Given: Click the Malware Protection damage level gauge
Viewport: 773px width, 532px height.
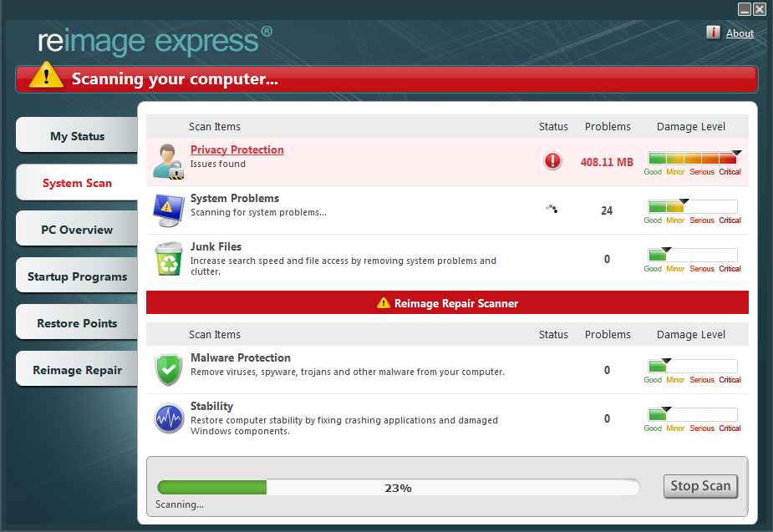Looking at the screenshot, I should click(x=693, y=371).
